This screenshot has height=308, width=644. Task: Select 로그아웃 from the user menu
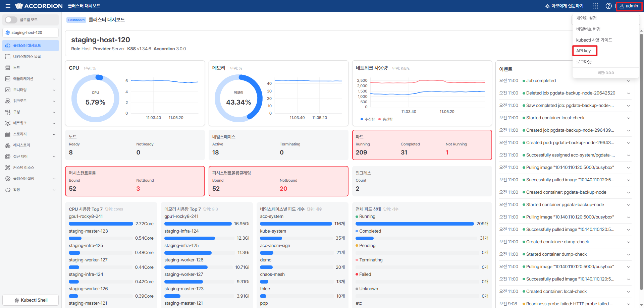[584, 62]
